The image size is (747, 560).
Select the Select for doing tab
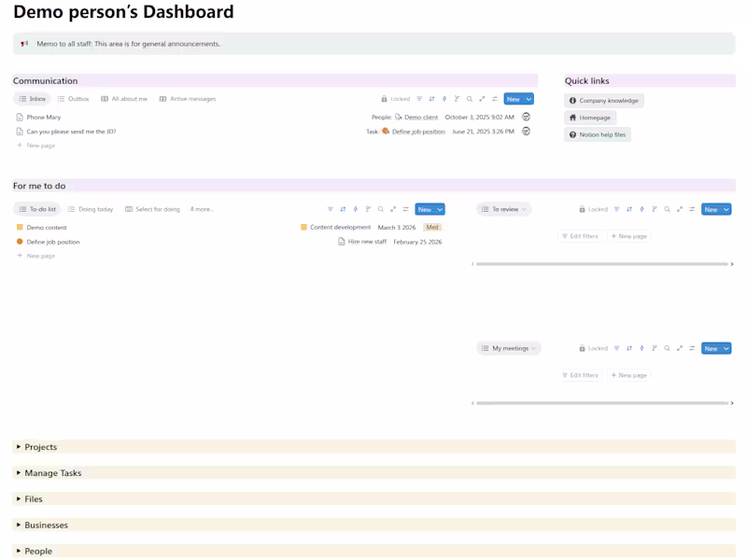[x=152, y=209]
